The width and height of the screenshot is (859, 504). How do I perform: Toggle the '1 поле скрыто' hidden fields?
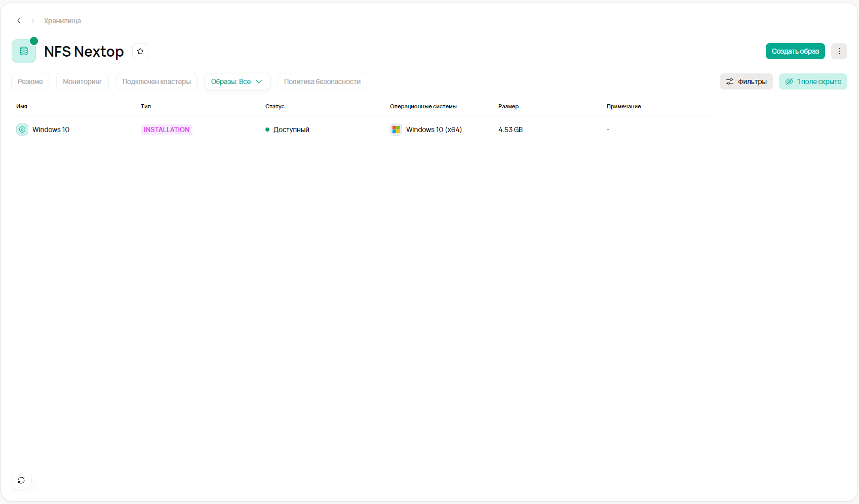coord(812,81)
